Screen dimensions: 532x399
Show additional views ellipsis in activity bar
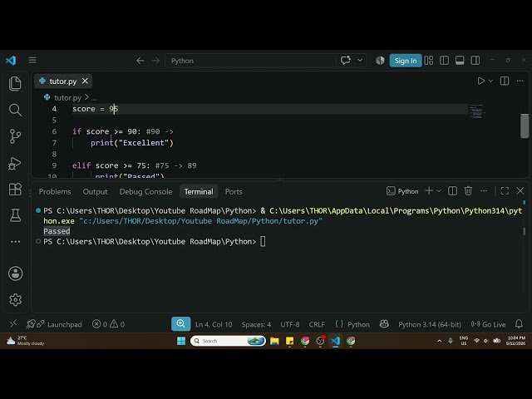coord(15,242)
